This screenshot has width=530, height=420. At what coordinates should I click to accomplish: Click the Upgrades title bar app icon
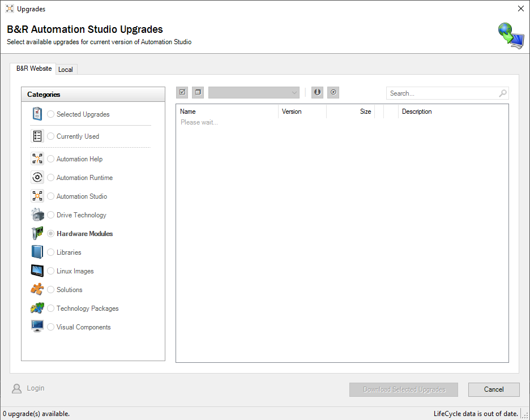click(10, 9)
